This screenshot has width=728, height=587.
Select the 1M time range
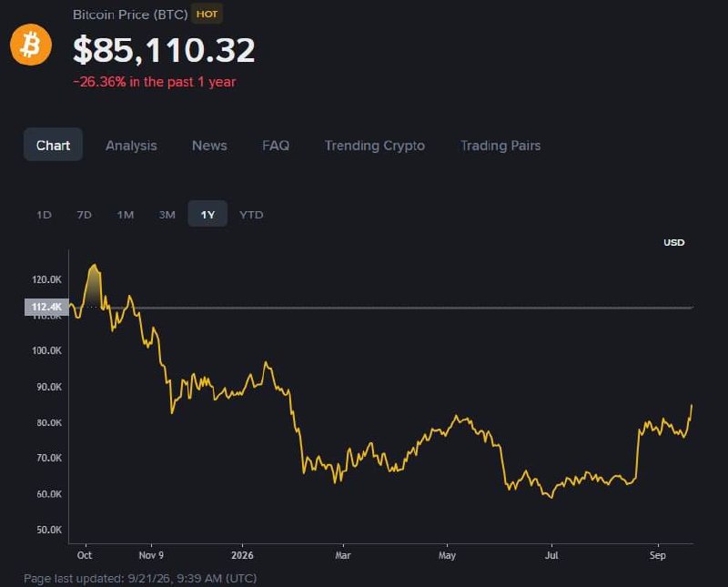tap(126, 215)
